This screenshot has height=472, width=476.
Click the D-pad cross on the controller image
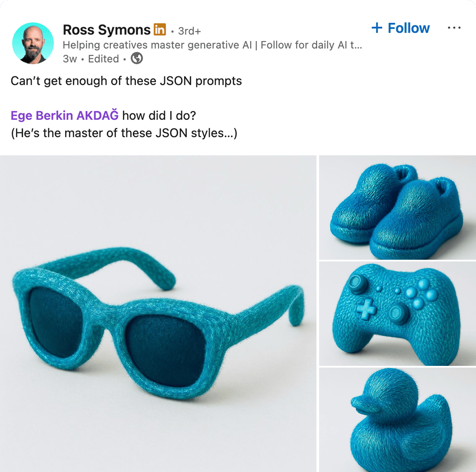click(366, 309)
